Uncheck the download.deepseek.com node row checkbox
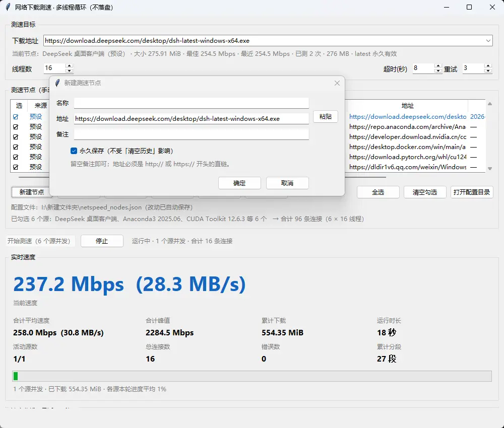Image resolution: width=504 pixels, height=428 pixels. [x=16, y=117]
